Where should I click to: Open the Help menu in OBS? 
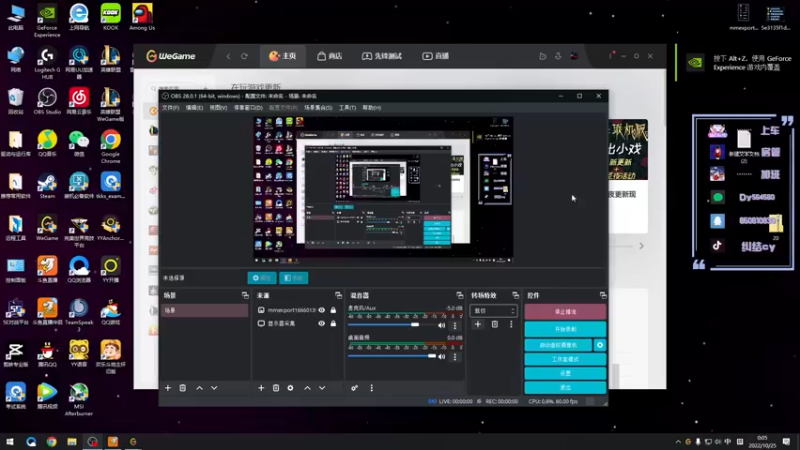pyautogui.click(x=371, y=108)
